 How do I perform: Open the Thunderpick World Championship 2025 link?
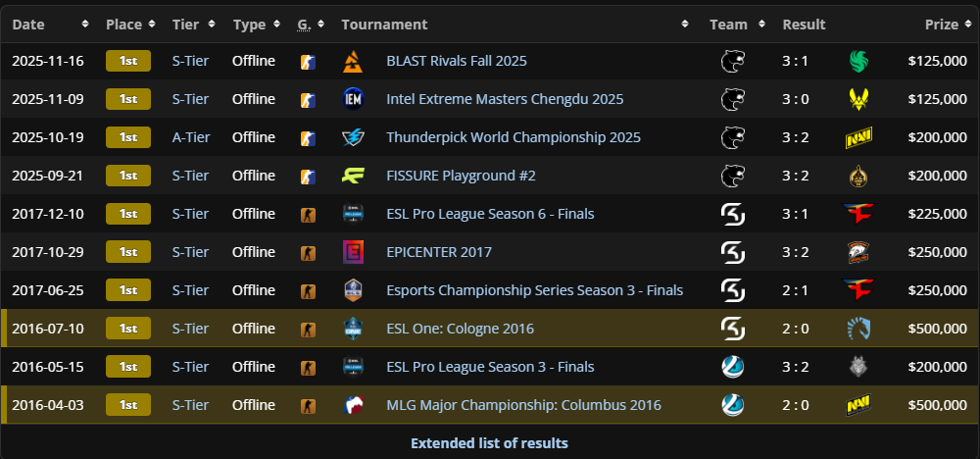(x=514, y=137)
